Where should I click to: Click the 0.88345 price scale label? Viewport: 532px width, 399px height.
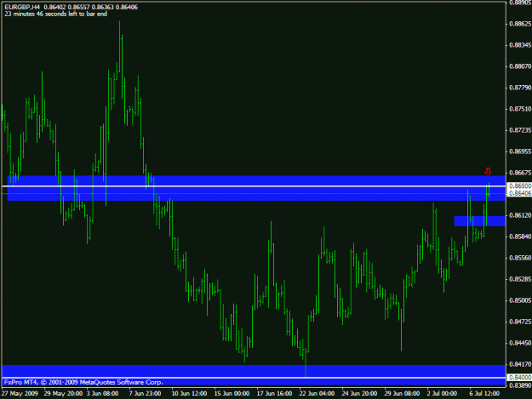click(520, 45)
